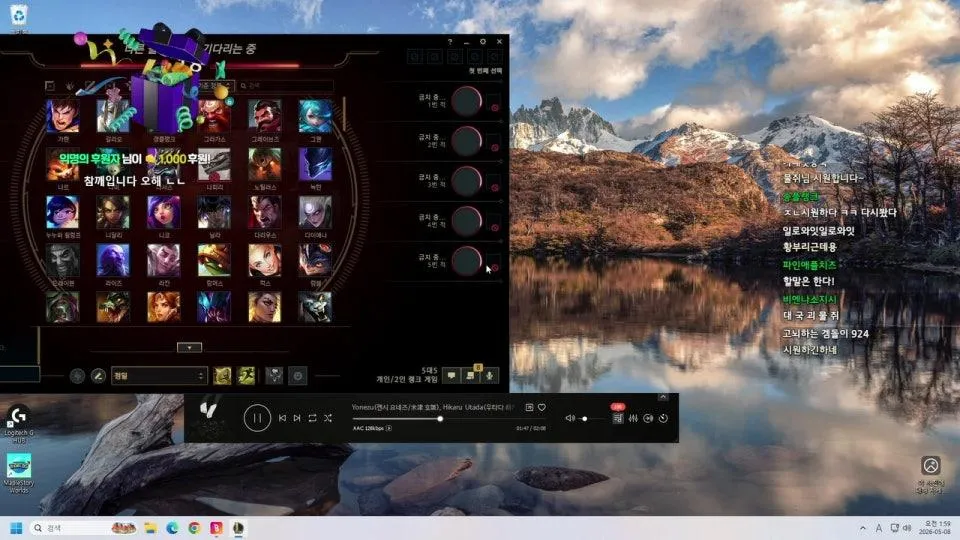Launch Chrome from taskbar
960x540 pixels.
click(x=194, y=528)
